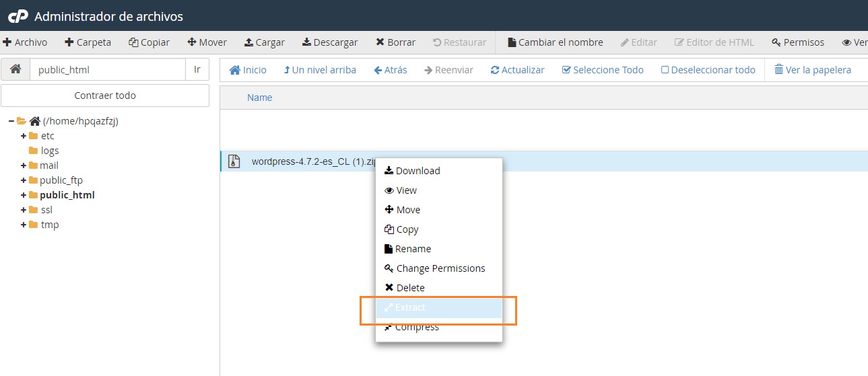Expand the public_ftp folder in tree
The height and width of the screenshot is (376, 868).
coord(24,180)
